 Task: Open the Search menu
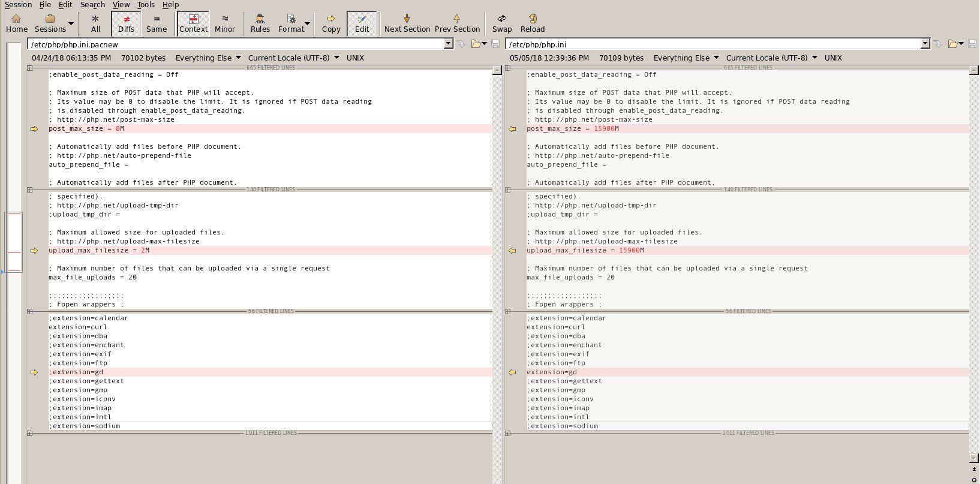click(92, 5)
